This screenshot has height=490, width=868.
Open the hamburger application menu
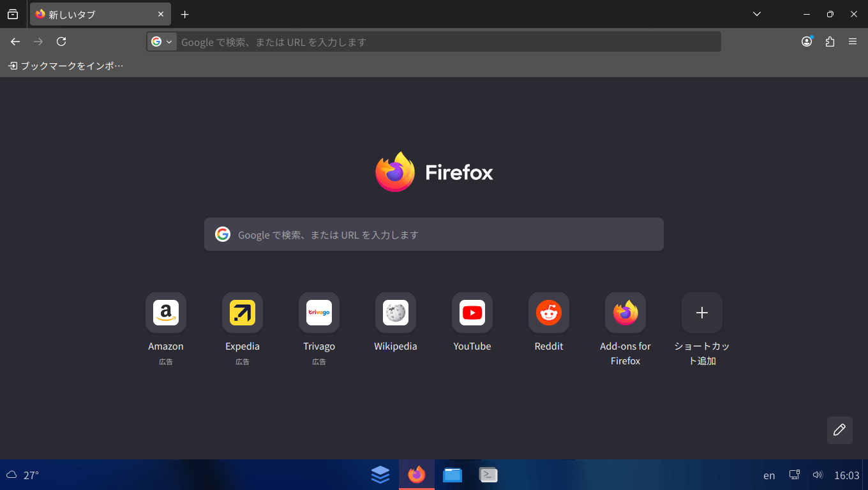[x=853, y=41]
